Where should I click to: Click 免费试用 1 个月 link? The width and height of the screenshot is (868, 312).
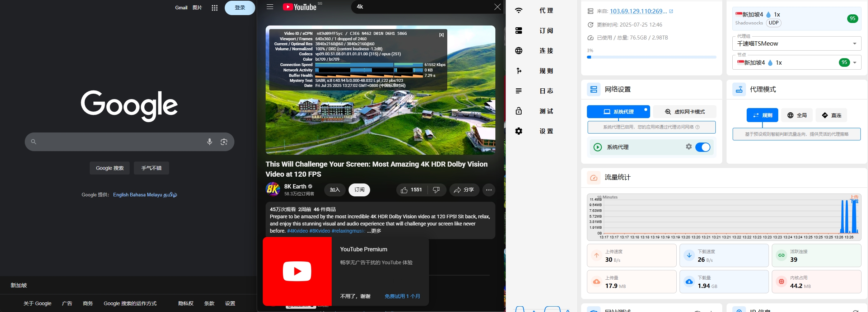pos(402,296)
